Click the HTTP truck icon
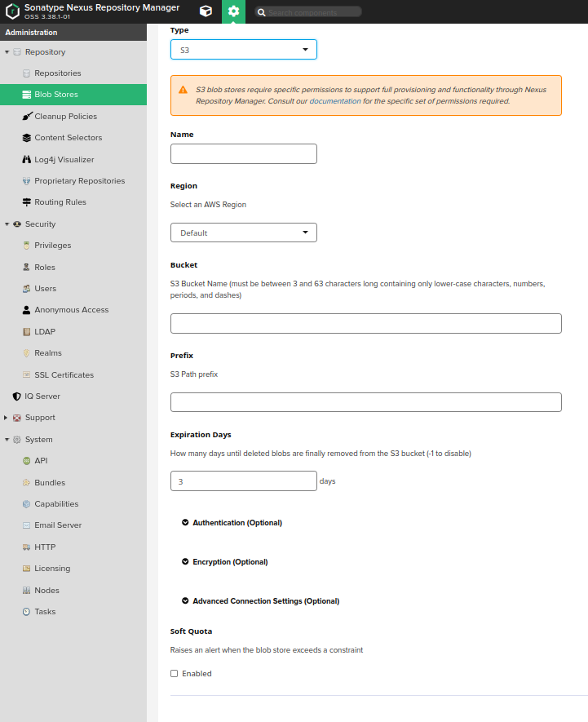The height and width of the screenshot is (722, 588). click(x=27, y=547)
